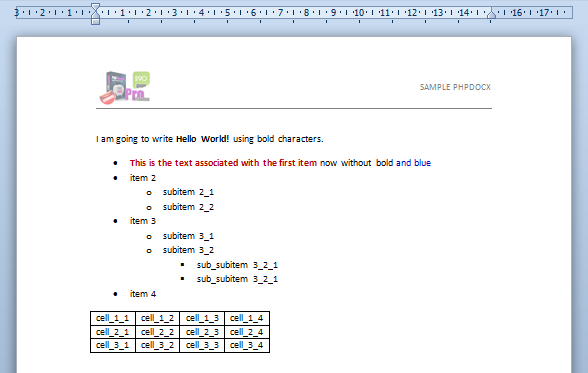Click list entry 'item 2'
Viewport: 588px width, 373px height.
coord(142,178)
